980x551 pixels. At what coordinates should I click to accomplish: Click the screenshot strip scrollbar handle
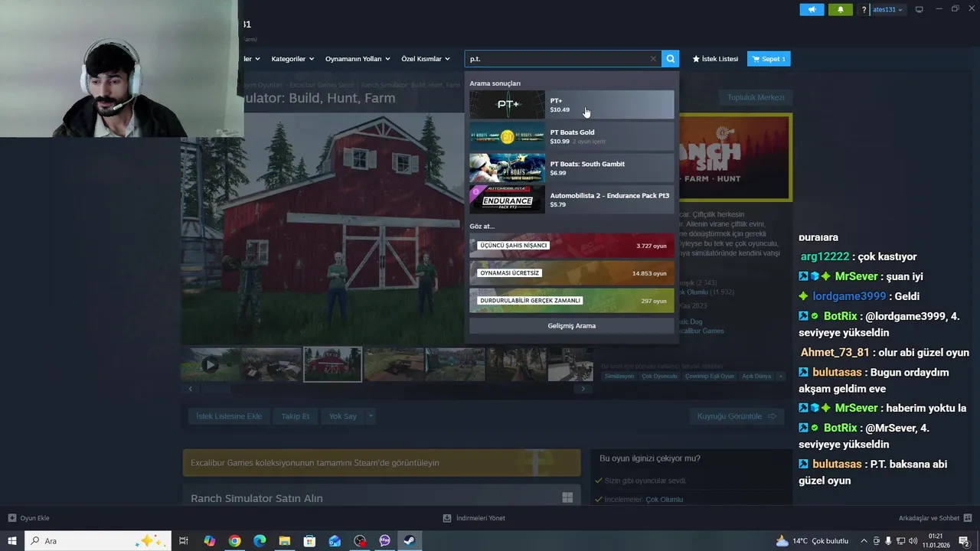point(216,389)
